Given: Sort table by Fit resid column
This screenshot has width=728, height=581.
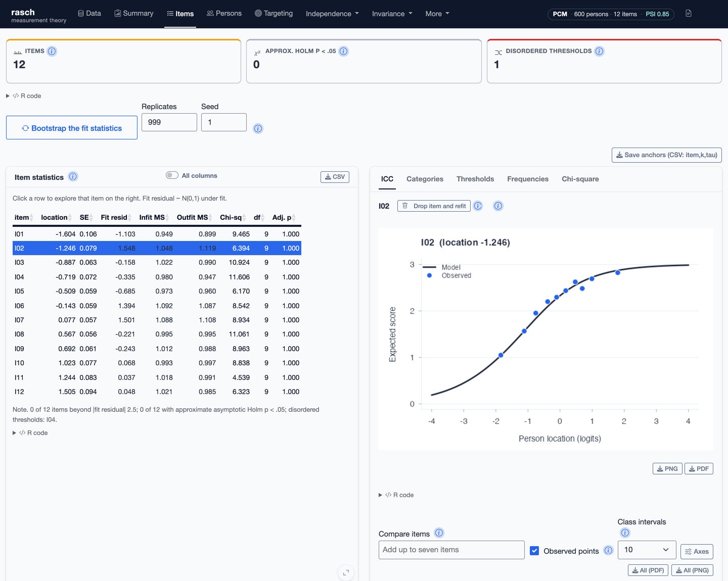Looking at the screenshot, I should pos(116,217).
